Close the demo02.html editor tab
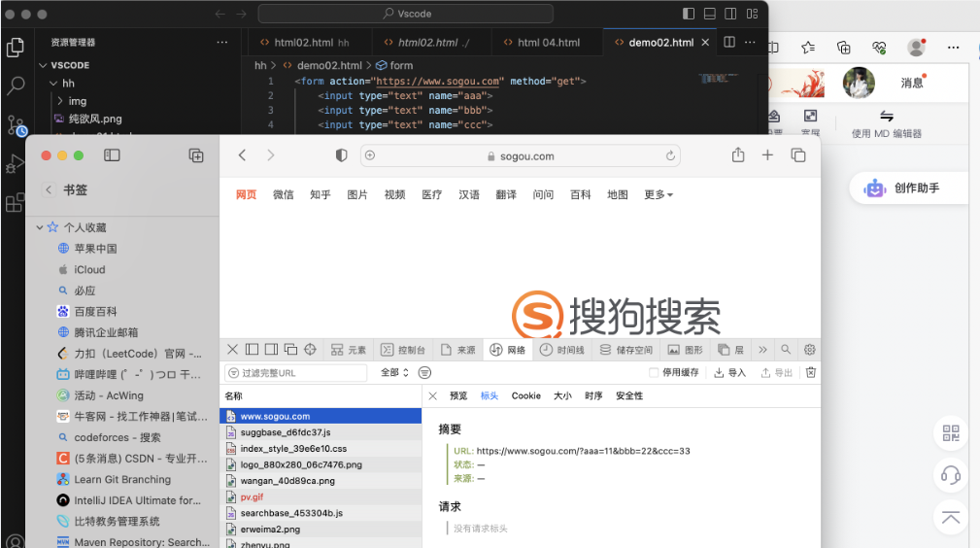This screenshot has width=980, height=548. [x=705, y=43]
